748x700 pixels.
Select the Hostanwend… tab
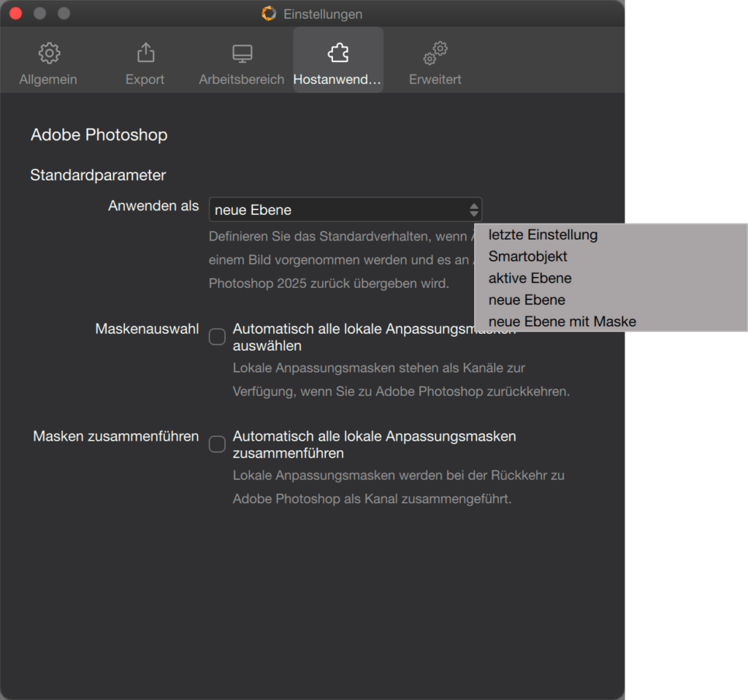tap(337, 61)
